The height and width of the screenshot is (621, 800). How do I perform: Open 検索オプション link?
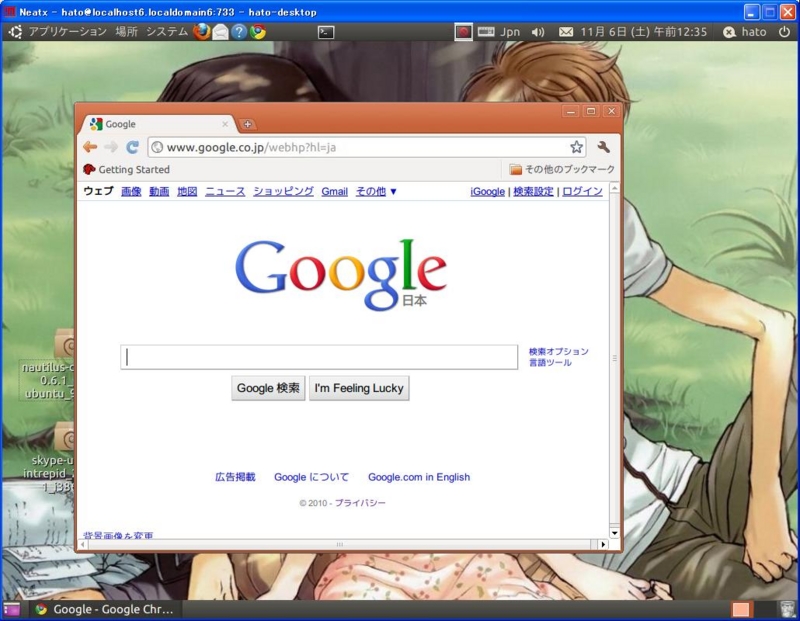point(559,352)
